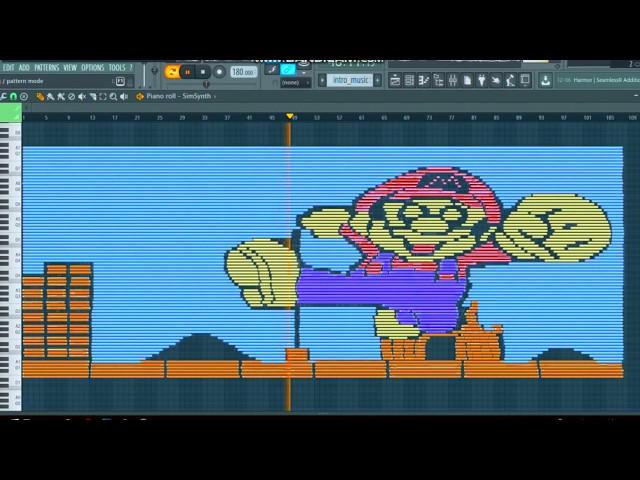Viewport: 640px width, 480px height.
Task: Open the TOOLS menu
Action: pyautogui.click(x=117, y=67)
